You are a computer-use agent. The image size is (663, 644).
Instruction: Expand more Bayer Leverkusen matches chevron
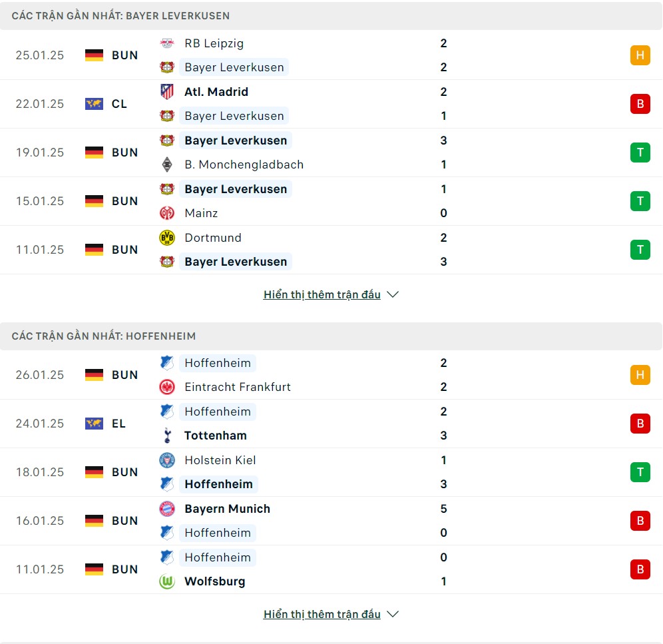pos(393,294)
